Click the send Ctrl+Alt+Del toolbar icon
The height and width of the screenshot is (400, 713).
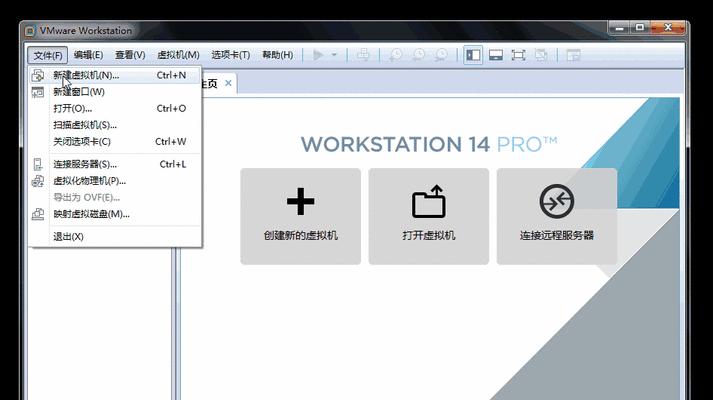363,55
